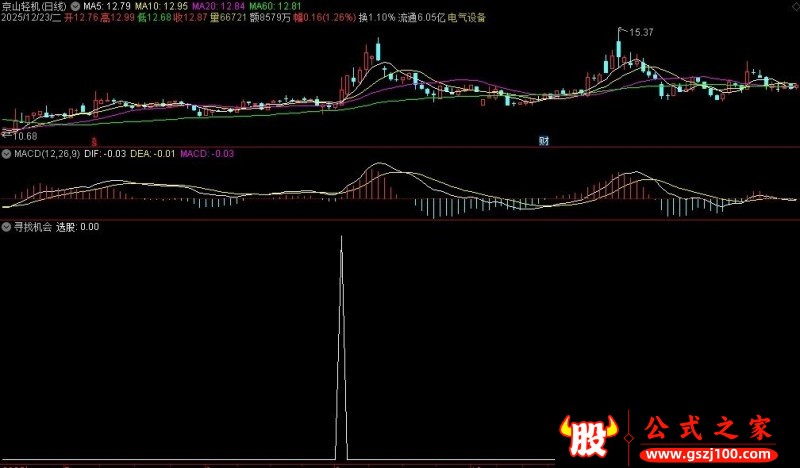Viewport: 800px width, 468px height.
Task: Click the purple MACD: -0.03 value
Action: [x=207, y=154]
